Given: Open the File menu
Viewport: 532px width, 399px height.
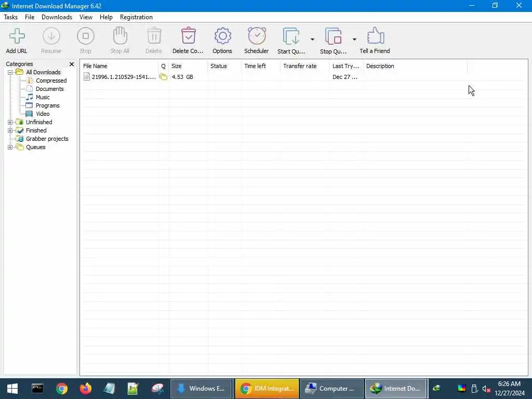Looking at the screenshot, I should (30, 17).
